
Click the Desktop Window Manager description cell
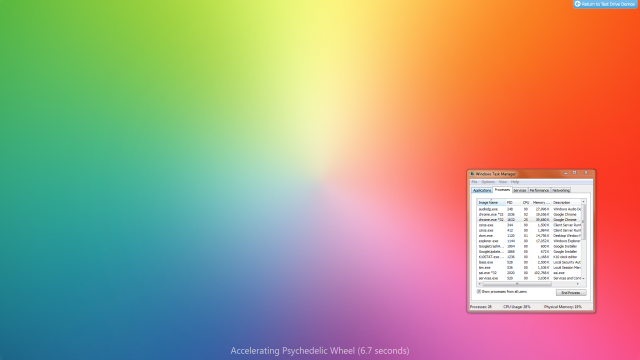point(567,236)
